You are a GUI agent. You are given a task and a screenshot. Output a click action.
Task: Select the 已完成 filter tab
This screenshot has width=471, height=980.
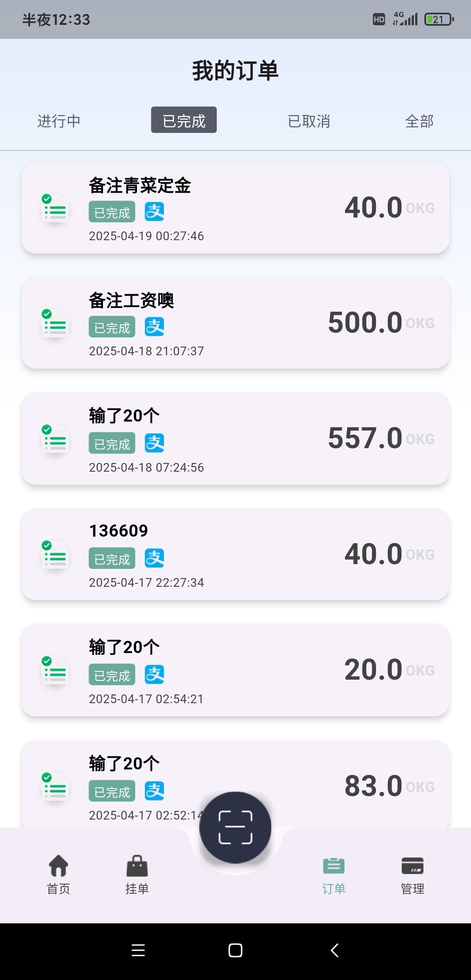[x=184, y=120]
